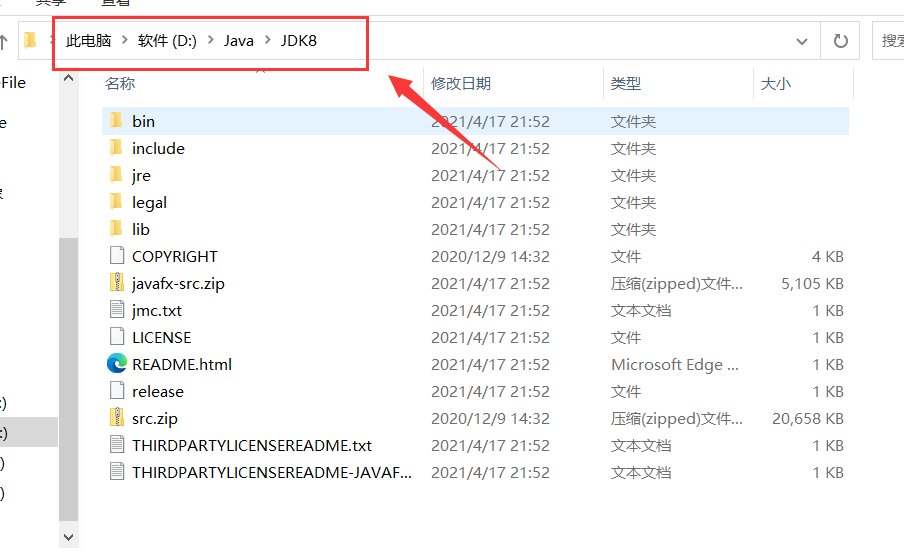Select the legal folder name

(149, 202)
